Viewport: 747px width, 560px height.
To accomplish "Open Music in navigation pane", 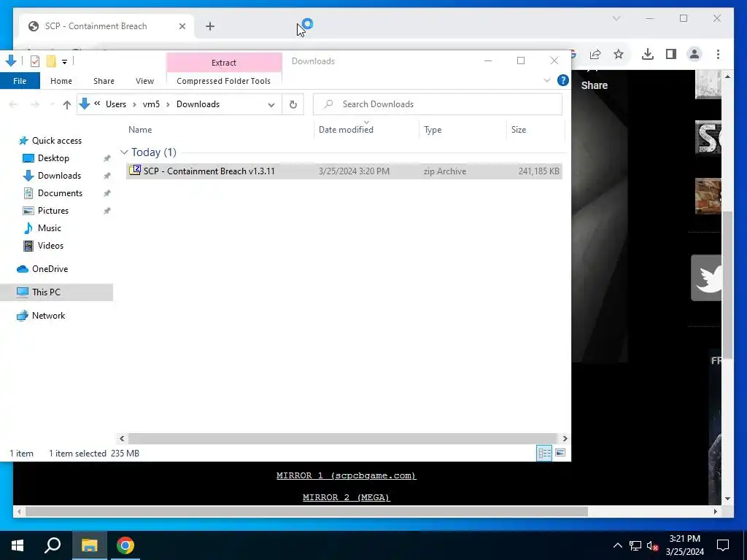I will pyautogui.click(x=49, y=228).
